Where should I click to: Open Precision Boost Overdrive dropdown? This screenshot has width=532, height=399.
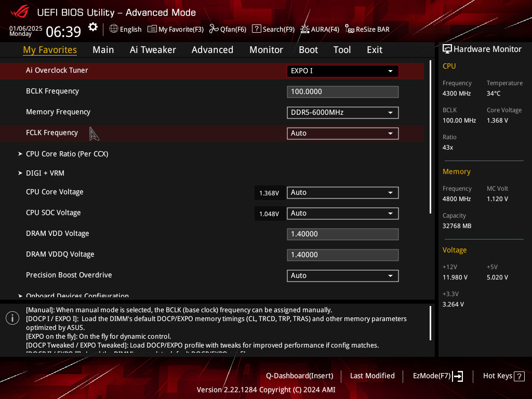click(343, 275)
